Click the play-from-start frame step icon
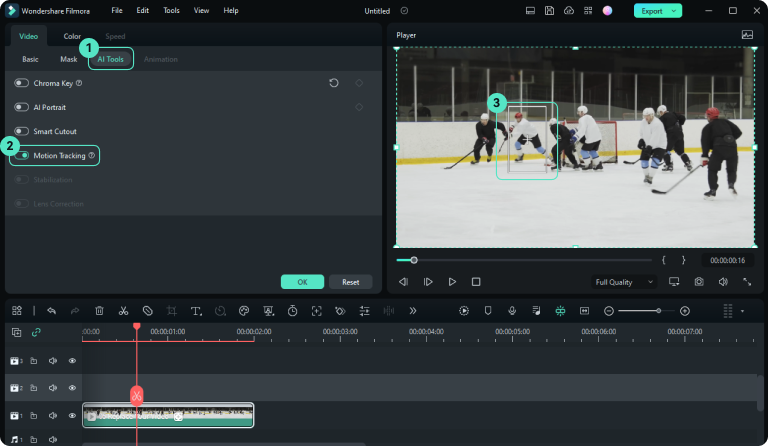 (x=428, y=282)
